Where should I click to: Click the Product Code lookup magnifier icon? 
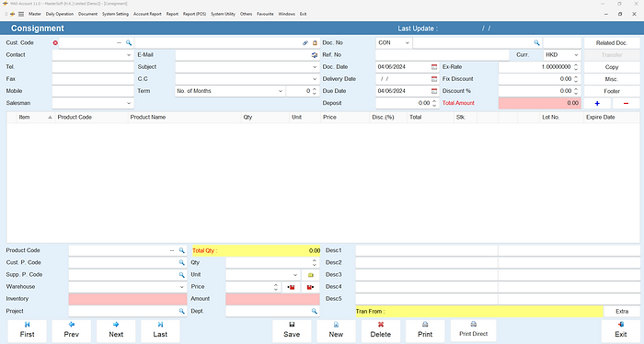pyautogui.click(x=181, y=250)
